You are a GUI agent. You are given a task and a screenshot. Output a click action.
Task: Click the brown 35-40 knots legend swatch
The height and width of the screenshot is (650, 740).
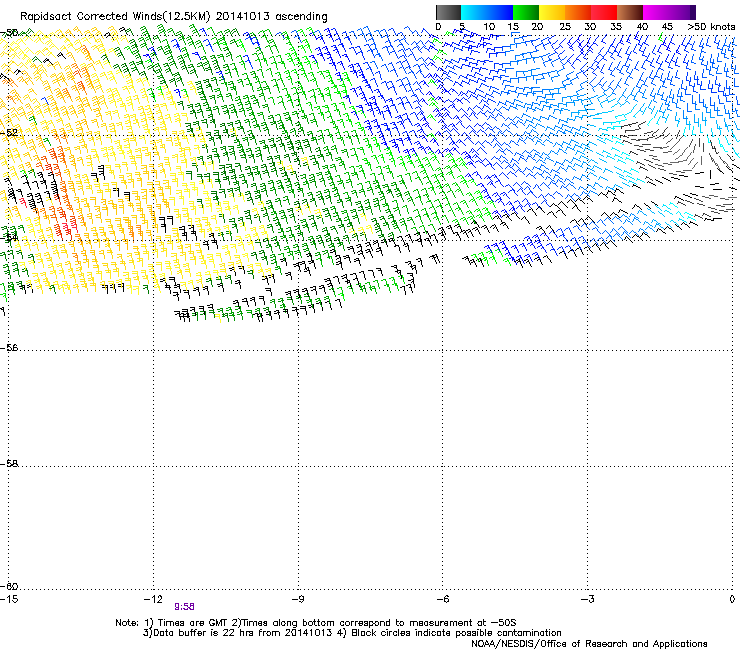coord(630,12)
